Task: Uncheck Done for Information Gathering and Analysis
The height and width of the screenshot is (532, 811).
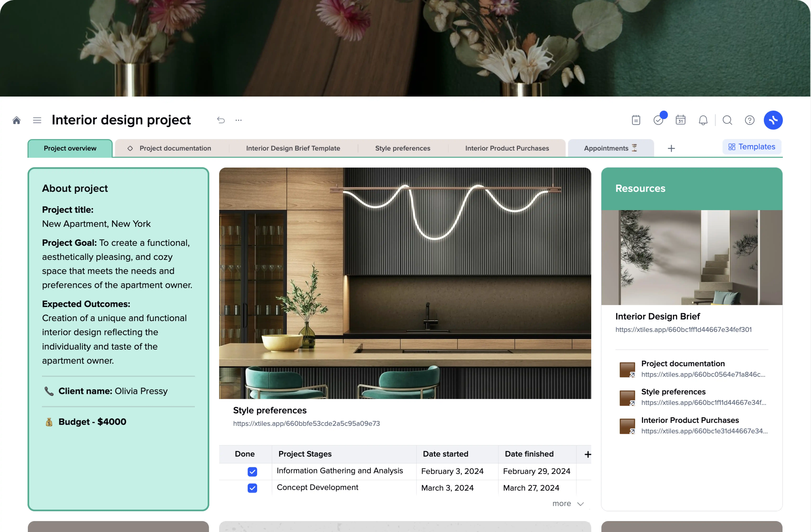Action: tap(252, 472)
